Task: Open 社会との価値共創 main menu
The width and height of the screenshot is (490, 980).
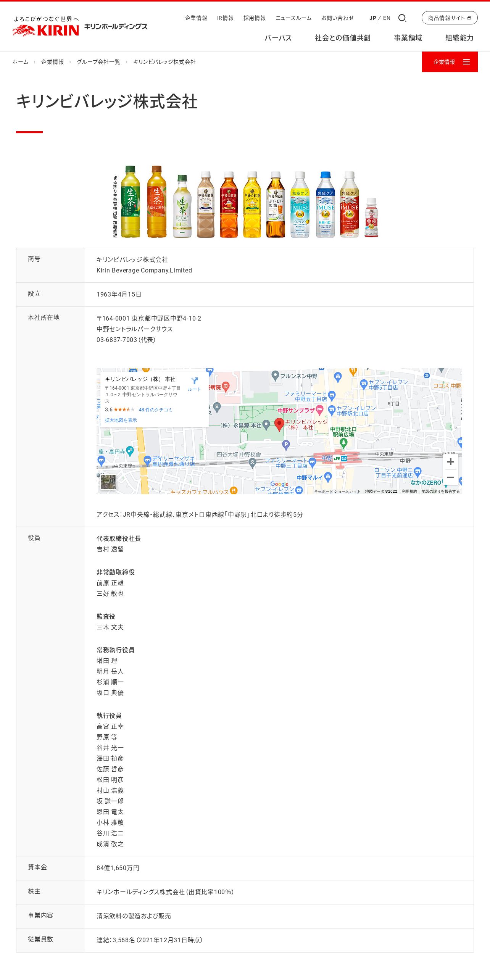Action: point(343,38)
